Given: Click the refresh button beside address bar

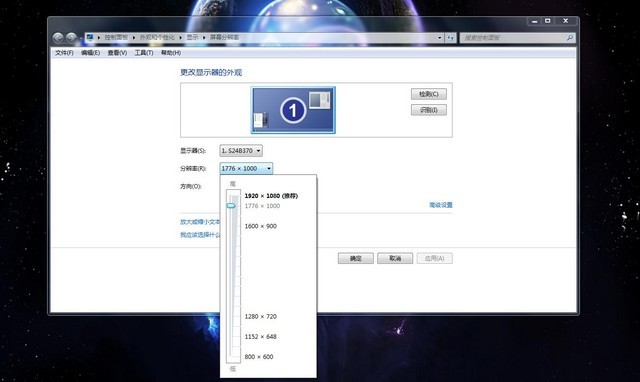Looking at the screenshot, I should tap(451, 38).
